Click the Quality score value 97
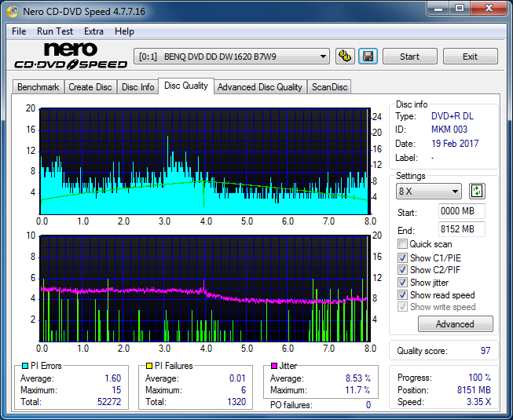Screen dimensions: 513x420 click(x=486, y=351)
